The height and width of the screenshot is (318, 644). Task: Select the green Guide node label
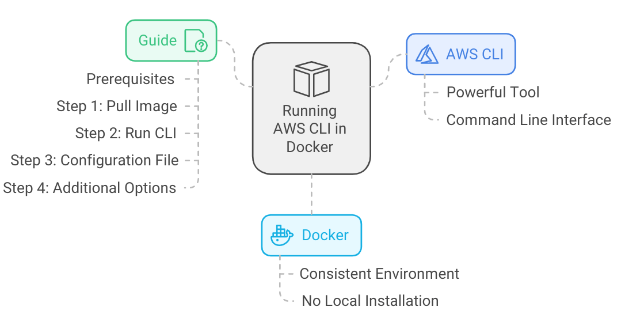pos(158,40)
